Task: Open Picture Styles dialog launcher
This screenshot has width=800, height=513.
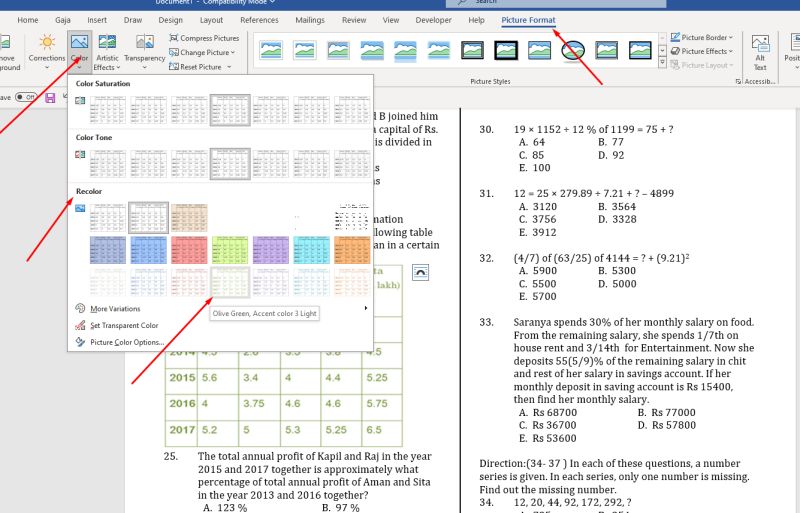Action: pyautogui.click(x=738, y=82)
